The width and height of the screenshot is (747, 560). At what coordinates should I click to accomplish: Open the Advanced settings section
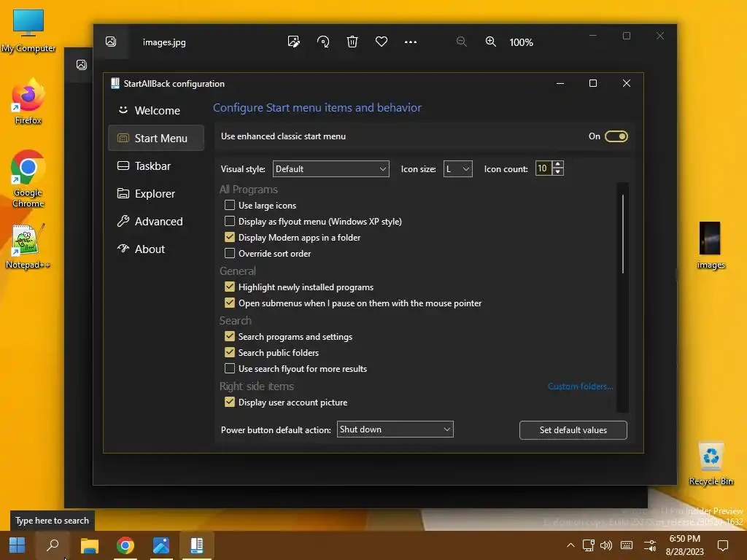156,222
